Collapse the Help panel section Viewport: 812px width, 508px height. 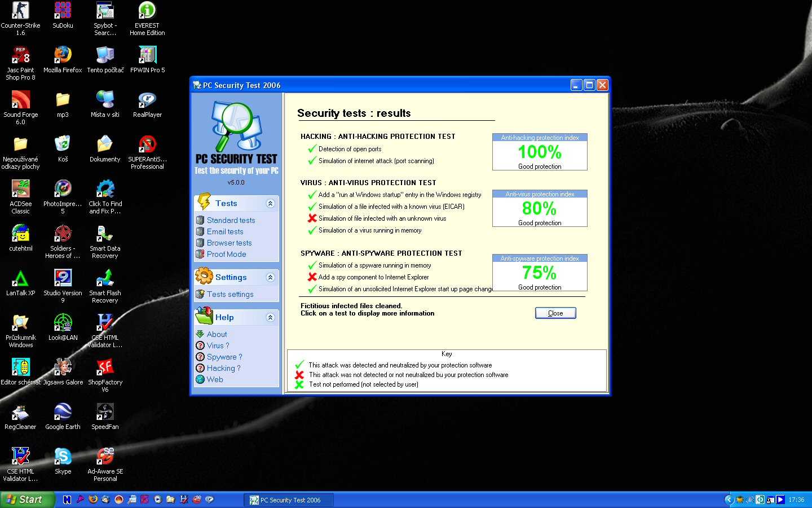[x=270, y=317]
